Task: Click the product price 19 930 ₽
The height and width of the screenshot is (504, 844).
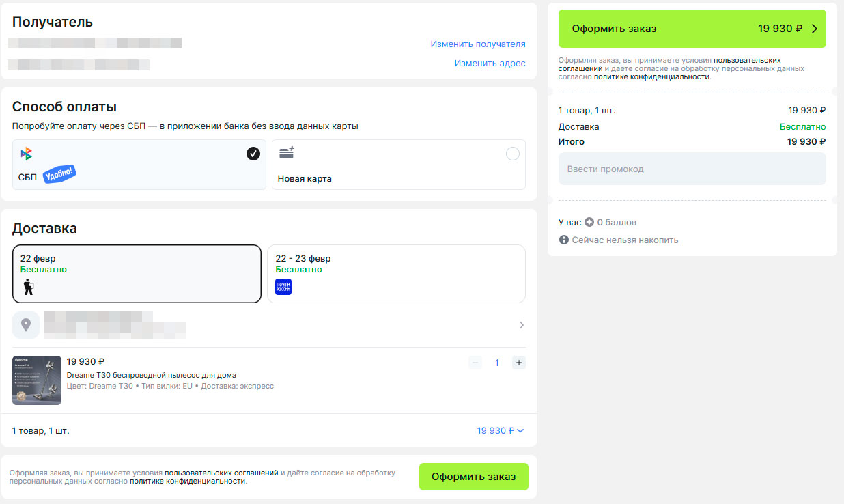Action: (x=86, y=361)
